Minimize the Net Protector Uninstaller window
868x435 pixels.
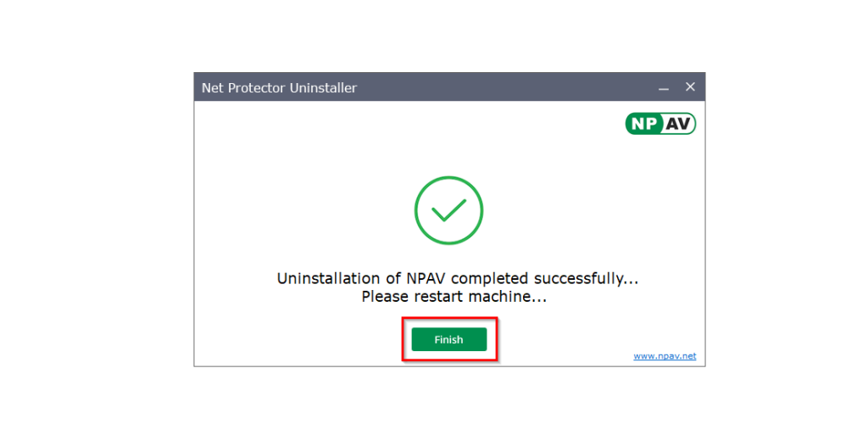click(664, 87)
